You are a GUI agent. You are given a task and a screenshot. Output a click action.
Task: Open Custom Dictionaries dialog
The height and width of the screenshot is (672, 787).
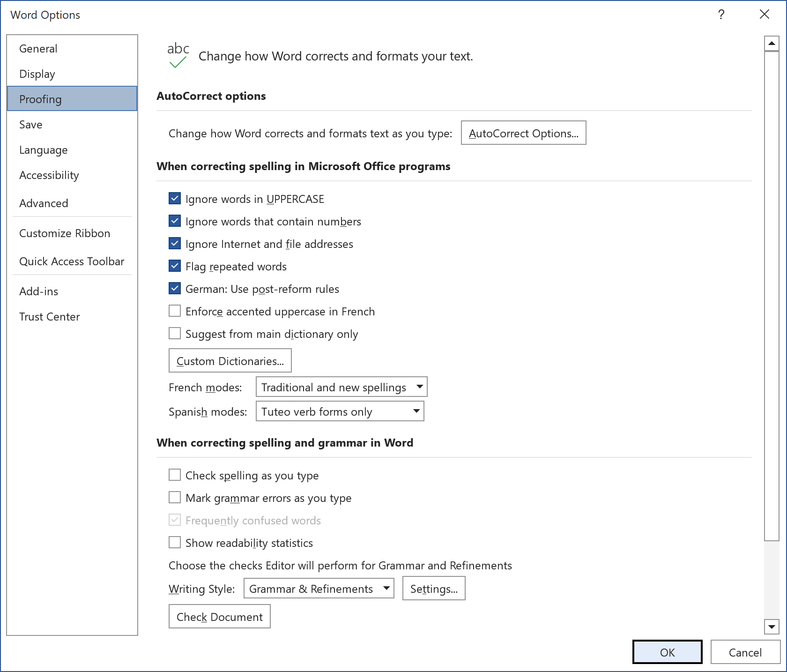[230, 361]
